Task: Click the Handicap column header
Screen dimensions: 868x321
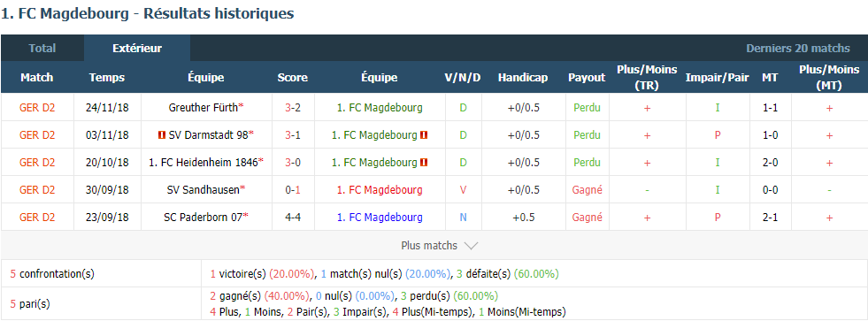Action: 523,78
